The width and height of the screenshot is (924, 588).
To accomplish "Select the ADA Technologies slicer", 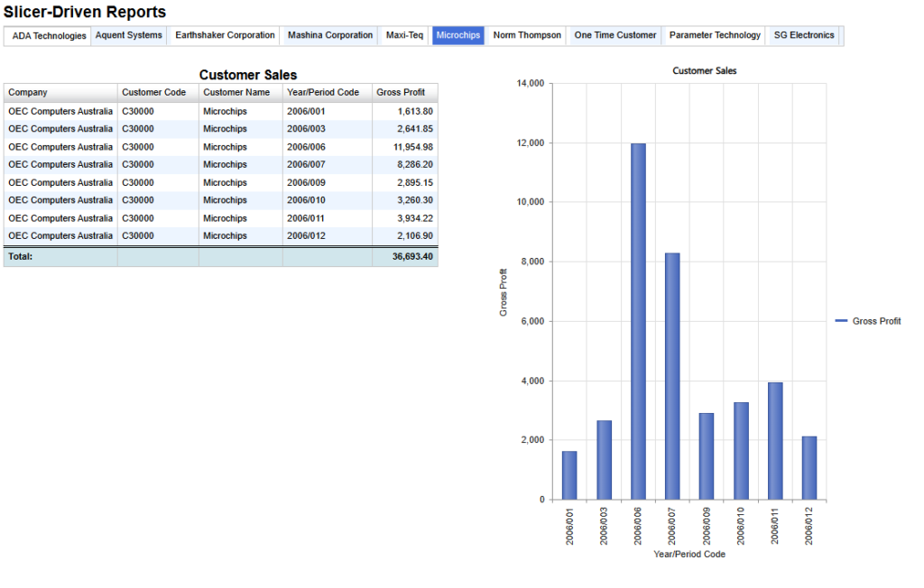I will [48, 36].
